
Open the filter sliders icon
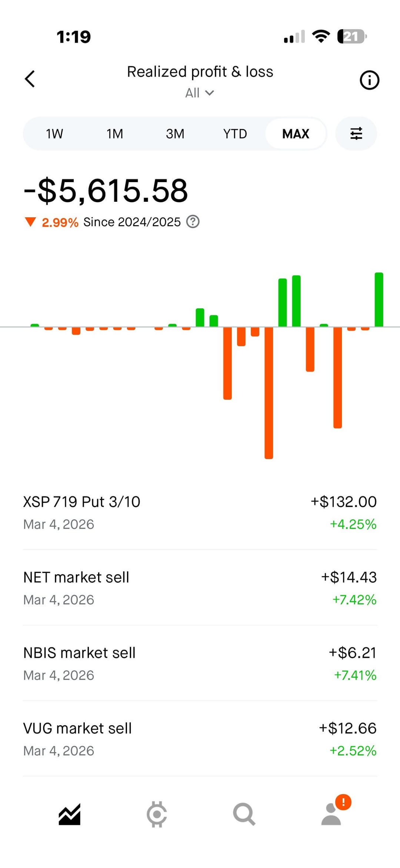pos(356,134)
